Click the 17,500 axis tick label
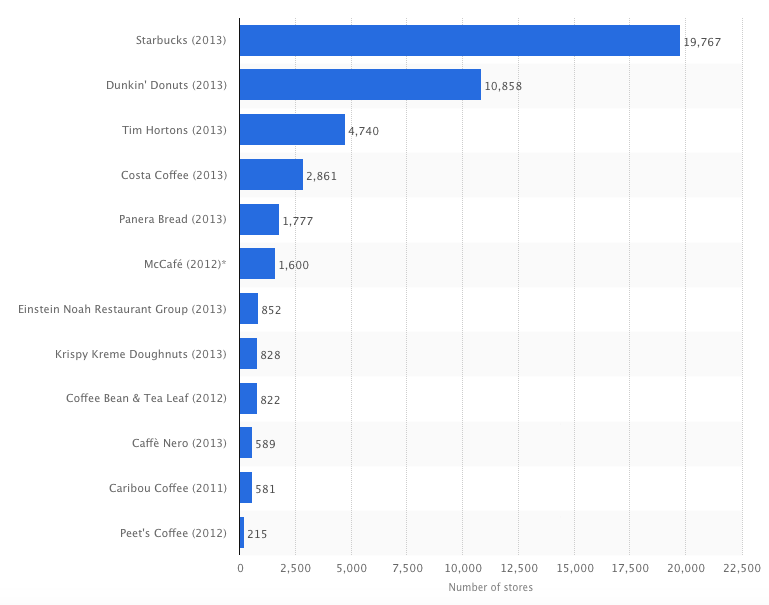The height and width of the screenshot is (605, 769). (630, 568)
